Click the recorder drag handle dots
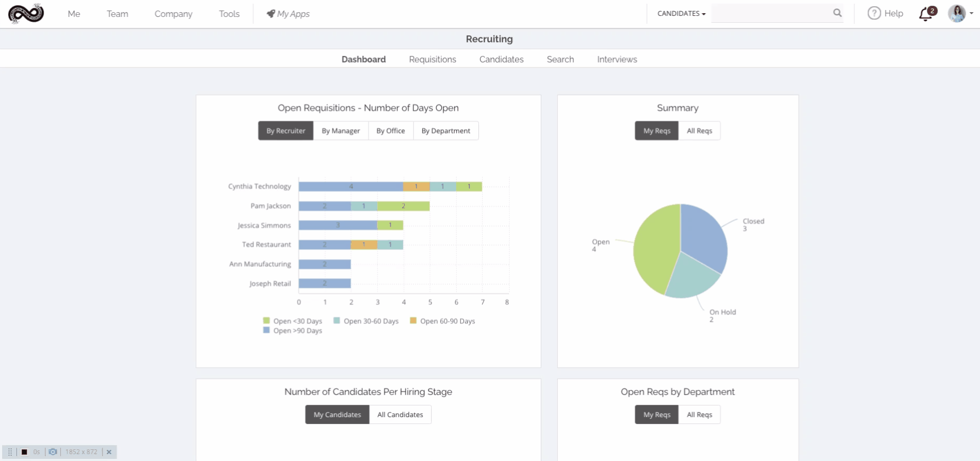Screen dimensions: 980x461 tap(10, 452)
